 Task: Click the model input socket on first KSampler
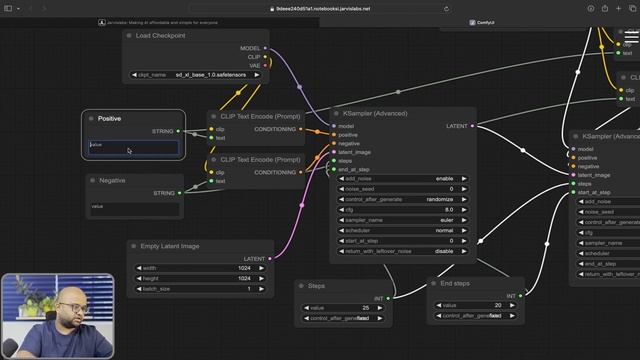pyautogui.click(x=334, y=126)
